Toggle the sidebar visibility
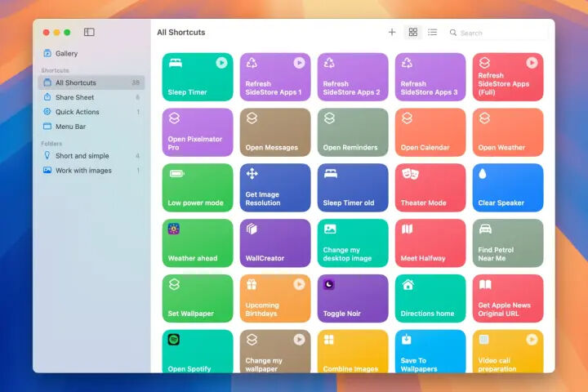The width and height of the screenshot is (588, 392). coord(89,32)
